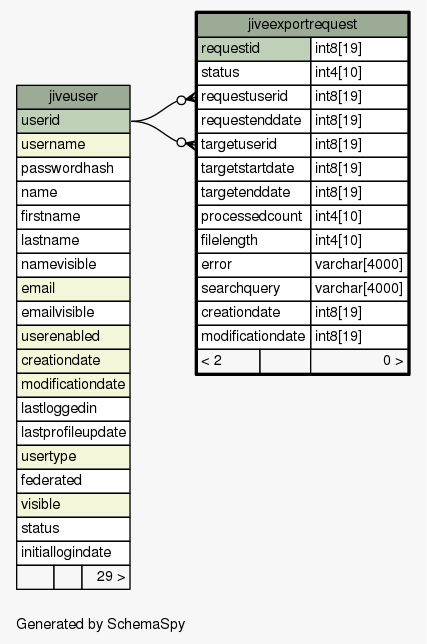
Task: Open the jiveuser table header
Action: coord(73,97)
